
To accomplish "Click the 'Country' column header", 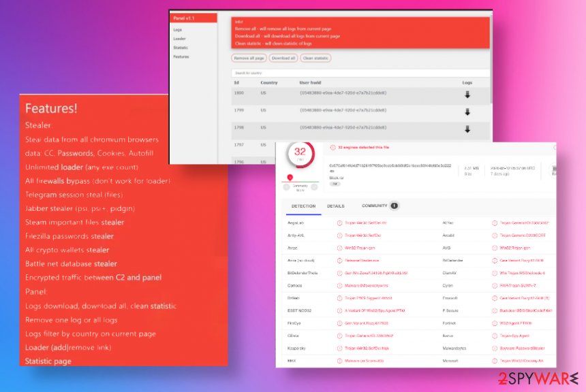I will [x=269, y=82].
